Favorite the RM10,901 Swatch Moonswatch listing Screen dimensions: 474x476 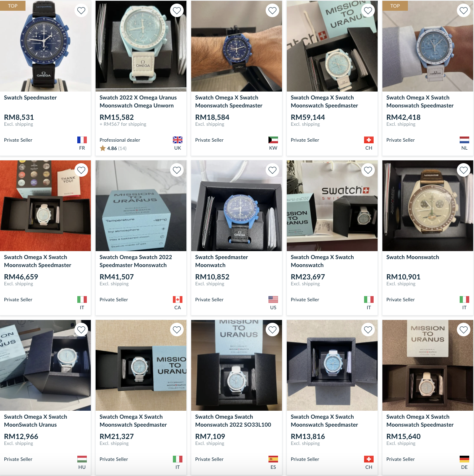pyautogui.click(x=464, y=170)
